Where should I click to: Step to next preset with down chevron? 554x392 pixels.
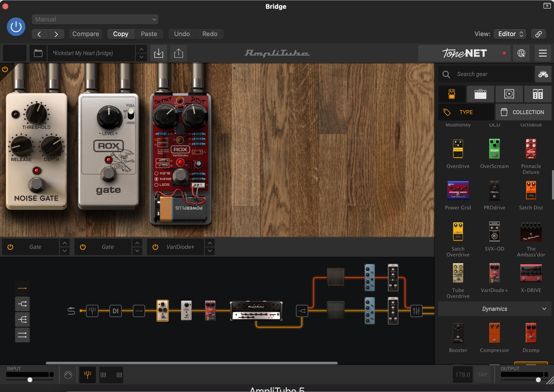click(x=141, y=57)
